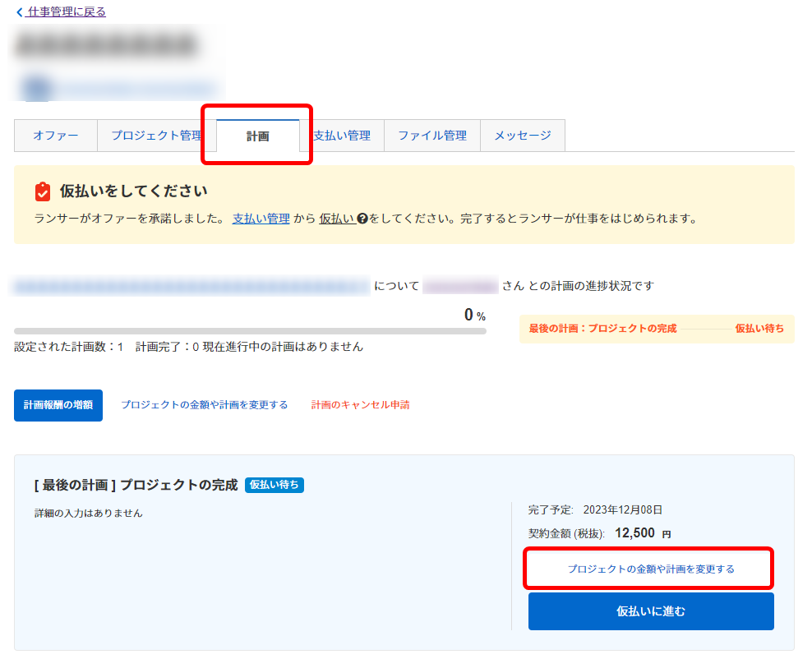The width and height of the screenshot is (812, 659).
Task: Click 計画のキャンセル申請 link
Action: [x=361, y=405]
